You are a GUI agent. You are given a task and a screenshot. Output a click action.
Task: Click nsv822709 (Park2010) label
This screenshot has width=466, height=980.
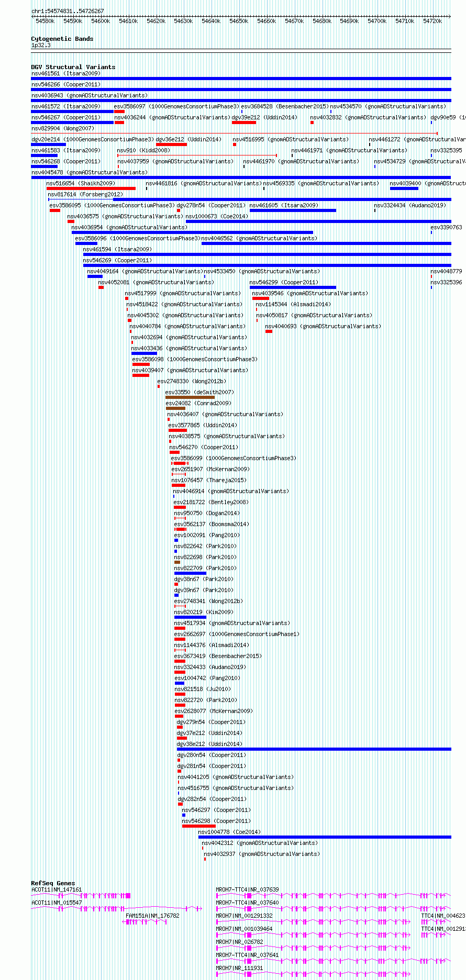(205, 569)
